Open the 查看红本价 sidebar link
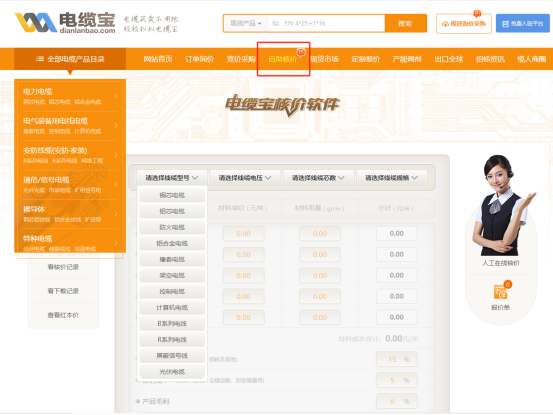Viewport: 553px width, 415px height. pos(63,315)
